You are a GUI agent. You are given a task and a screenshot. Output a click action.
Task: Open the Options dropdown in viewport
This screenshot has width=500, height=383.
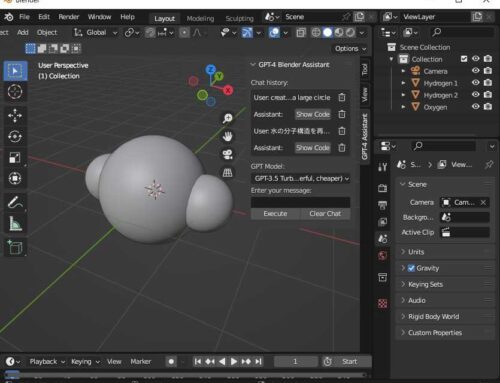[350, 49]
